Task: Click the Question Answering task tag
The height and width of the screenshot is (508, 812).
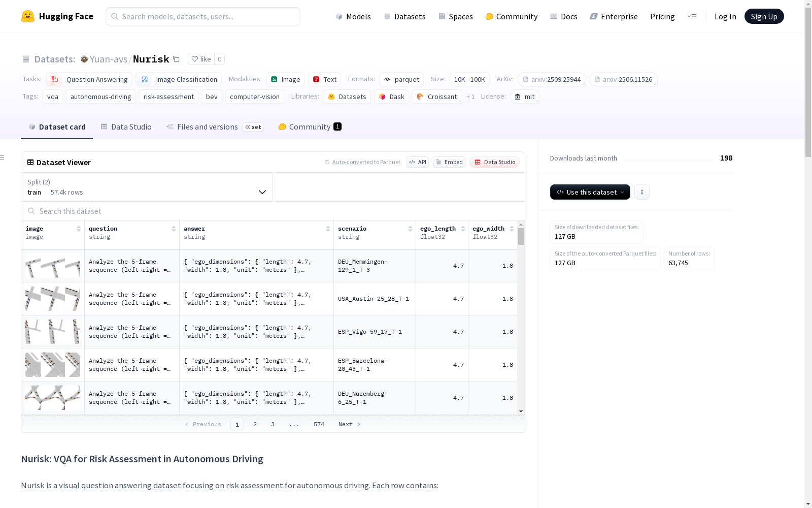Action: [x=89, y=79]
